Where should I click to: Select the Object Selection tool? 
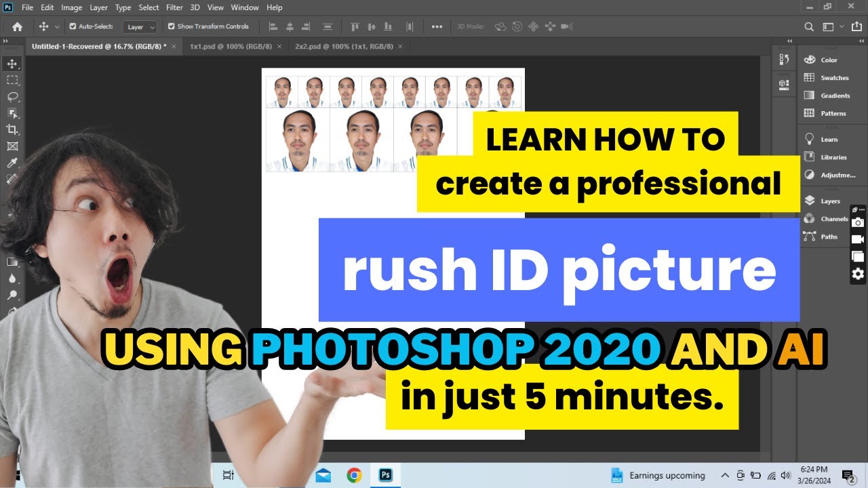pos(12,113)
